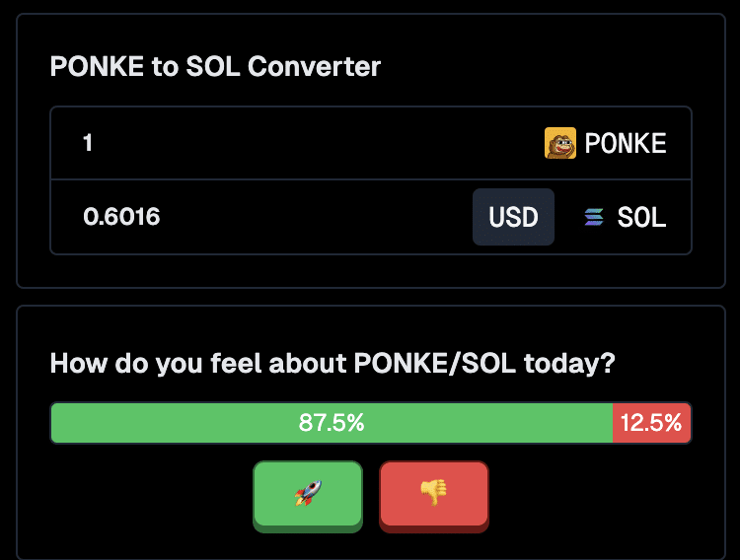Click the "PONKE to SOL Converter" heading

click(215, 67)
